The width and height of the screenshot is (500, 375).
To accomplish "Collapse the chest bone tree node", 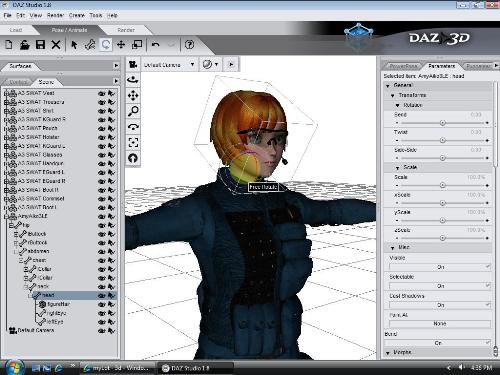I will [21, 260].
